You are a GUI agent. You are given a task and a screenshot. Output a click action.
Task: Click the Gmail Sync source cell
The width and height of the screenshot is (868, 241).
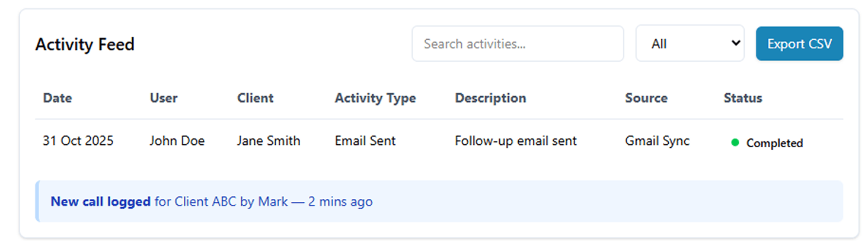[x=658, y=141]
